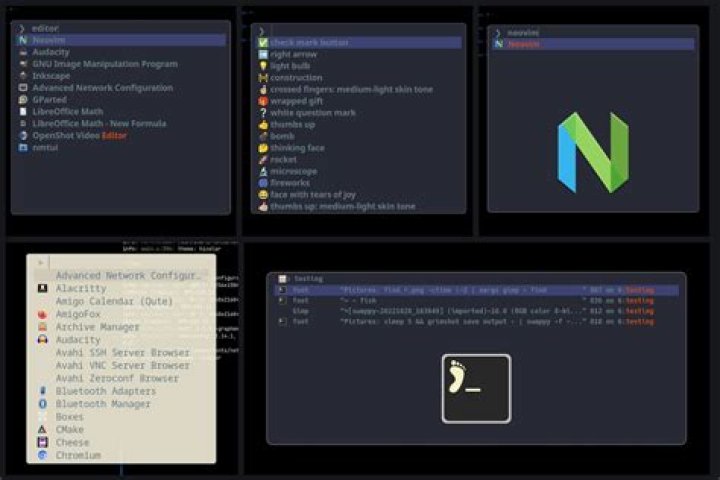
Task: Pick thumbs up medium-light skin tone emoji
Action: [359, 207]
